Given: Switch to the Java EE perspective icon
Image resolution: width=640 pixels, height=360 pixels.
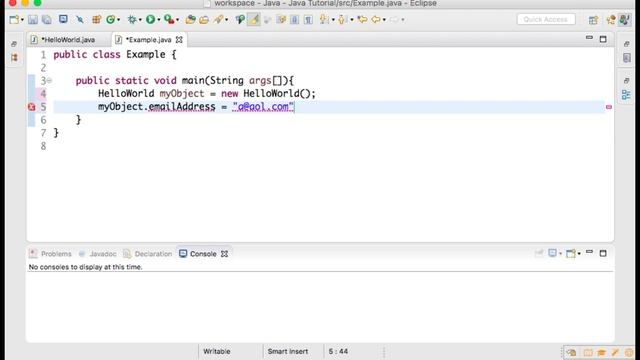Looking at the screenshot, I should coord(611,20).
